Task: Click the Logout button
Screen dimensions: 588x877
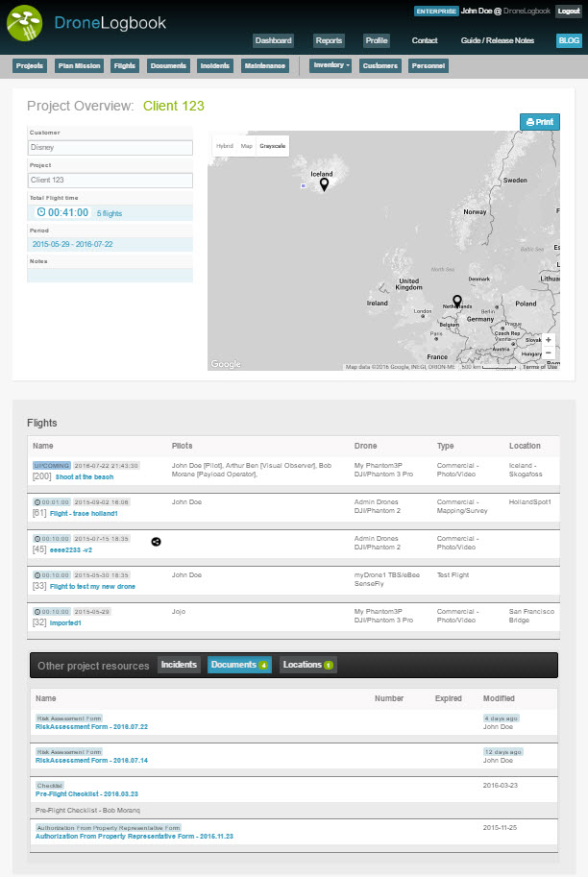Action: click(x=569, y=11)
